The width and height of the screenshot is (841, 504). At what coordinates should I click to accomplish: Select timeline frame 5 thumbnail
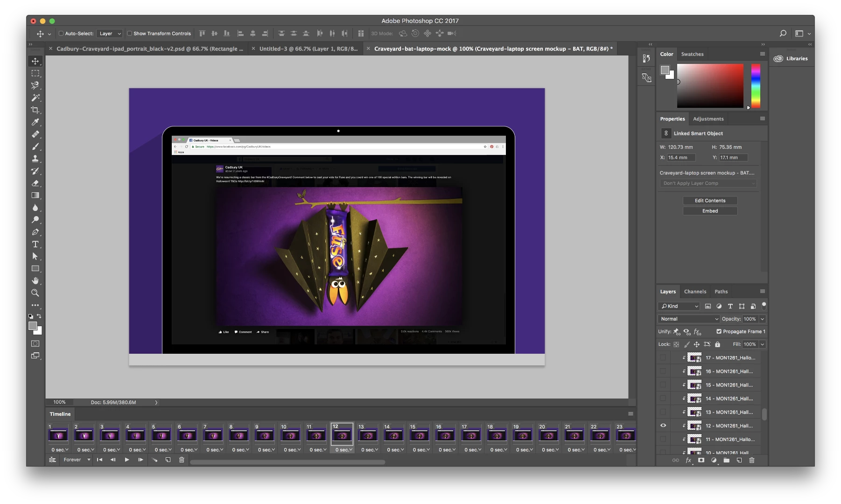click(161, 435)
